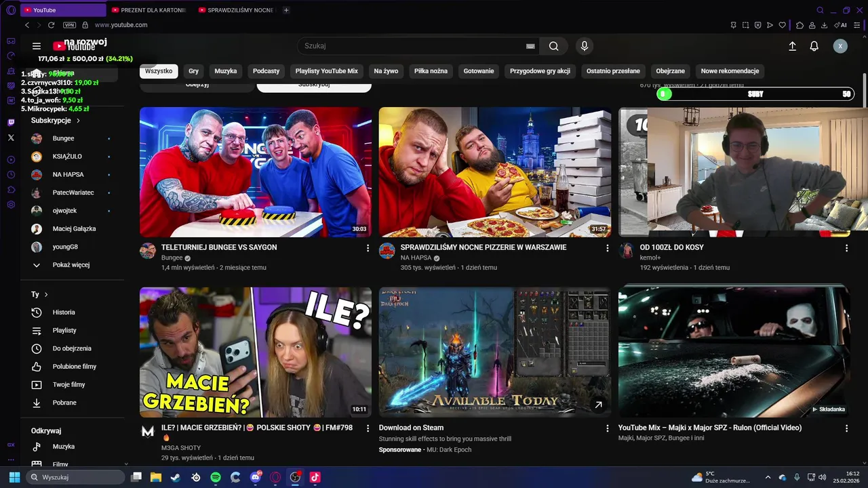Screen dimensions: 868x488
Task: Select the Wszystko filter chip
Action: pos(159,71)
